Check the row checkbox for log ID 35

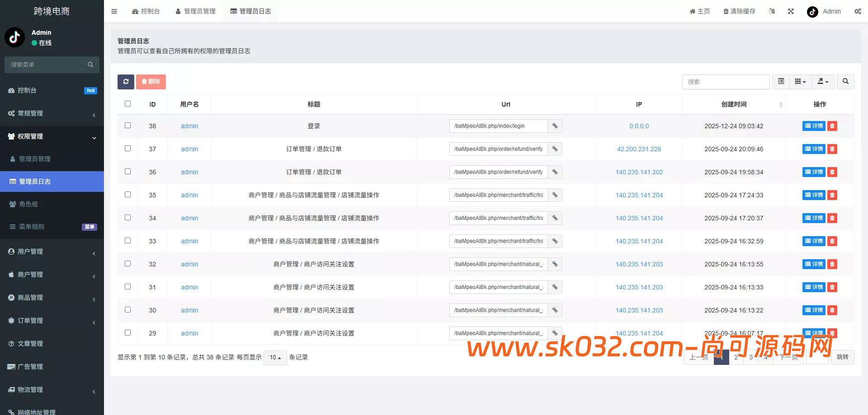coord(128,194)
